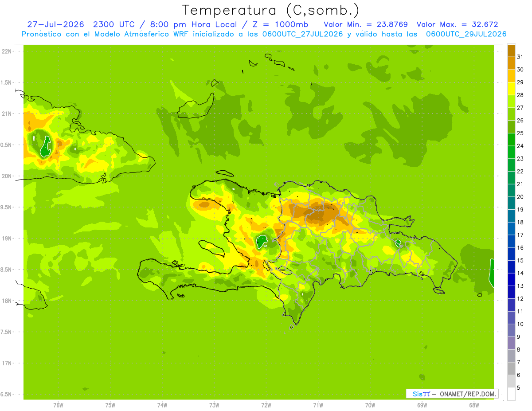Click the 21N latitude axis label
Image resolution: width=532 pixels, height=411 pixels.
(7, 114)
